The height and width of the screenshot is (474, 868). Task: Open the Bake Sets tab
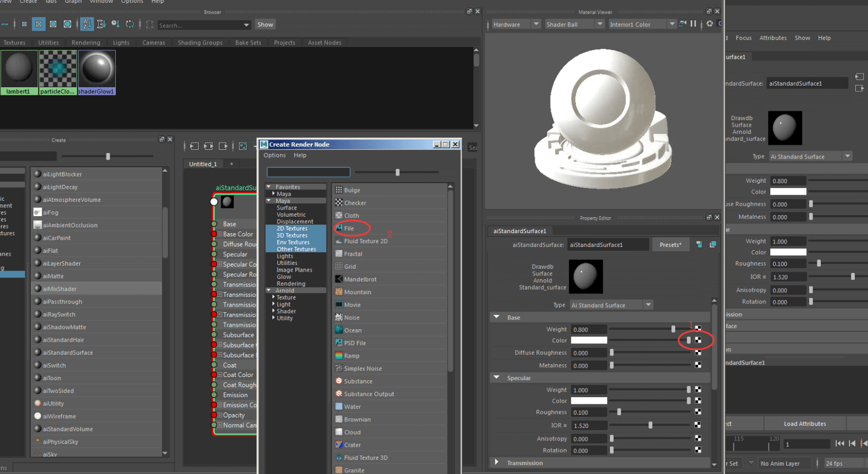coord(248,42)
